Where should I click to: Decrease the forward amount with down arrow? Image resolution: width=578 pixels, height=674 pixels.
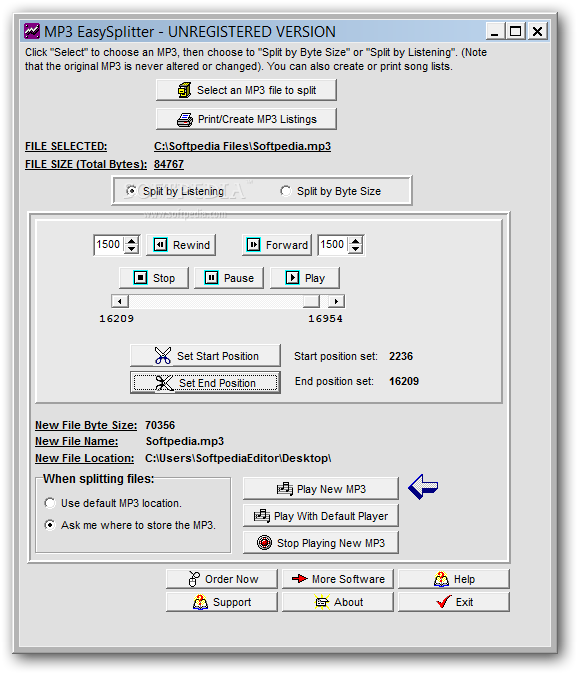(355, 249)
